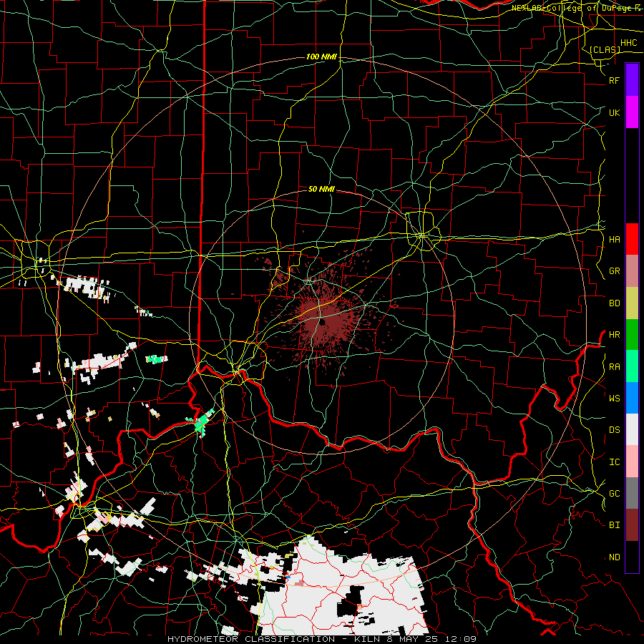Image resolution: width=644 pixels, height=644 pixels.
Task: Click the DS white legend swatch
Action: coord(632,429)
